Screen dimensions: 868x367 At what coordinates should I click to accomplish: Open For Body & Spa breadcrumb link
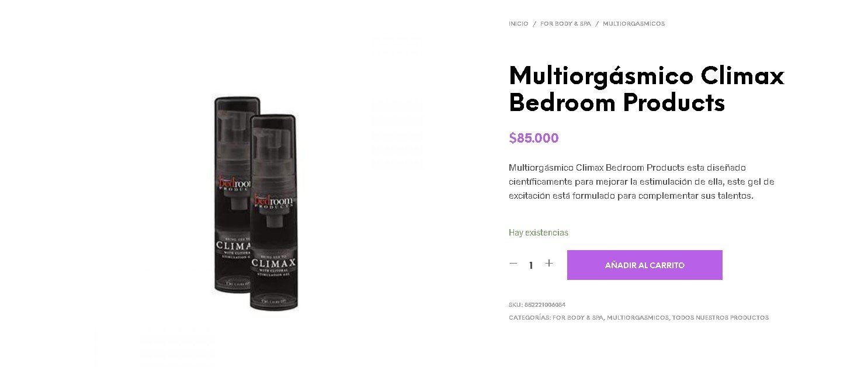(565, 24)
